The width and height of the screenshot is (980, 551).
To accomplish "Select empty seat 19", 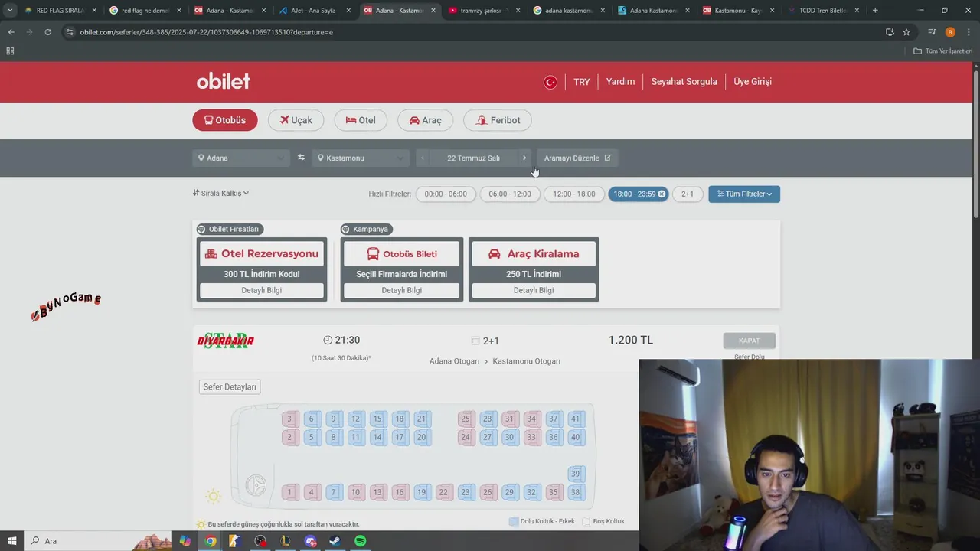I will 421,492.
